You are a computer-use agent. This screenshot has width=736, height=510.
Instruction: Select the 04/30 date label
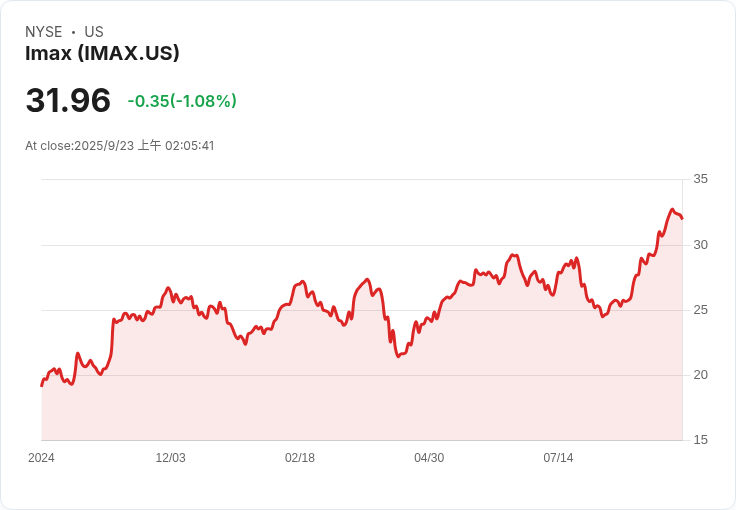(x=429, y=457)
